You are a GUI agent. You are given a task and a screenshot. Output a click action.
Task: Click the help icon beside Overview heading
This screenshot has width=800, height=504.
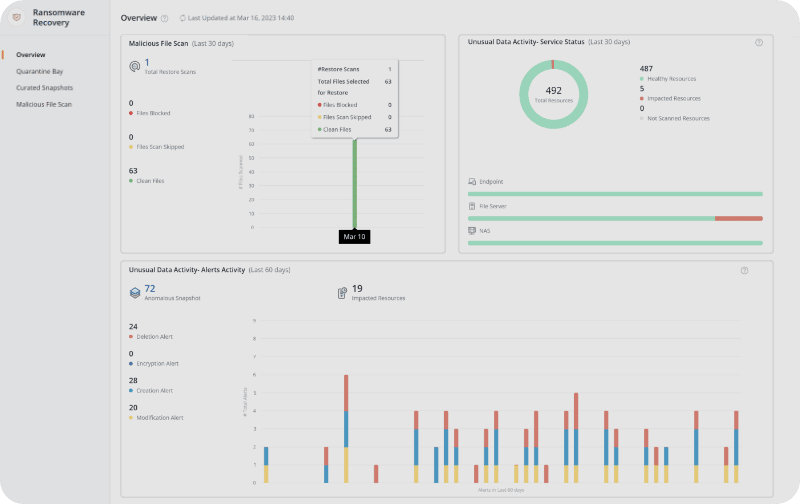(164, 19)
